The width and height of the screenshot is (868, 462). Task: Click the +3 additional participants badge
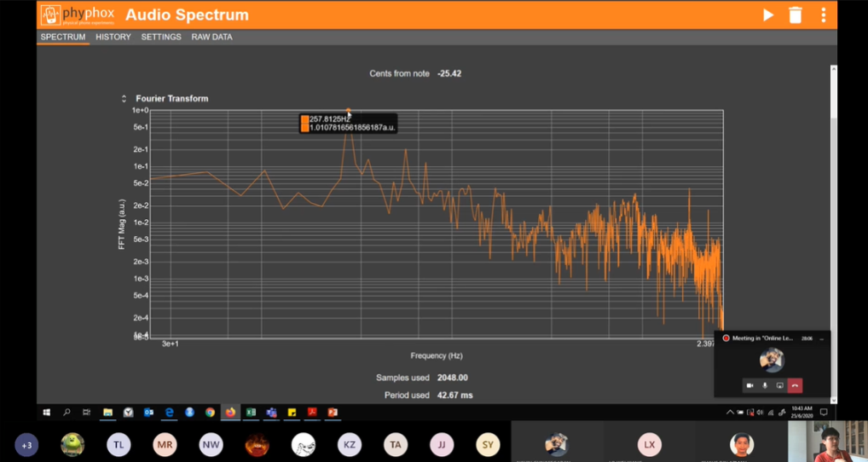(26, 445)
